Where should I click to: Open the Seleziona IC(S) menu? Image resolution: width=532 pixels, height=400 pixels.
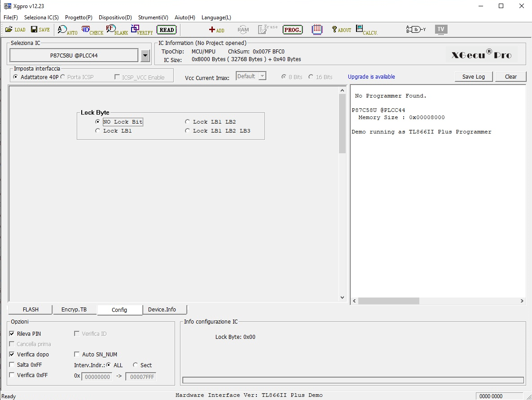tap(41, 18)
